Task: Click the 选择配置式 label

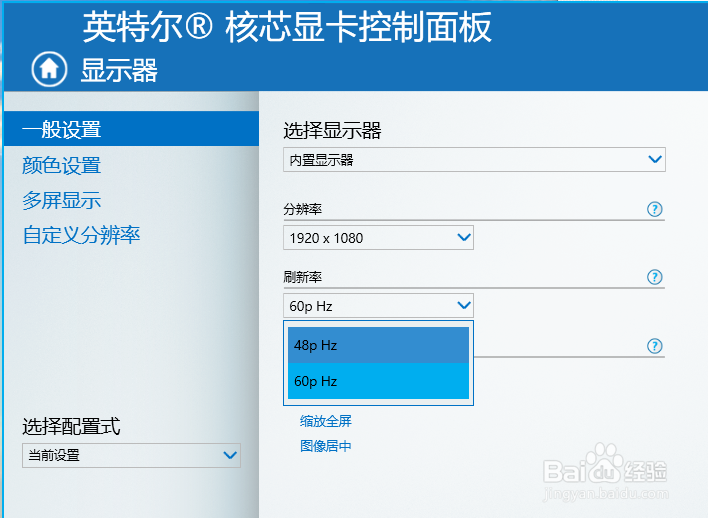Action: pos(71,426)
